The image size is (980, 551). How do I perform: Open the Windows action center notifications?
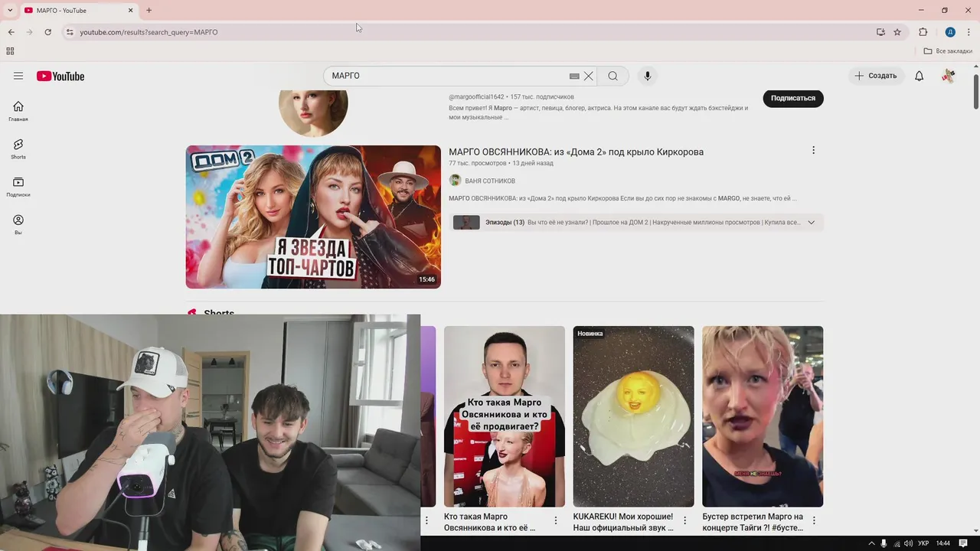pos(963,543)
